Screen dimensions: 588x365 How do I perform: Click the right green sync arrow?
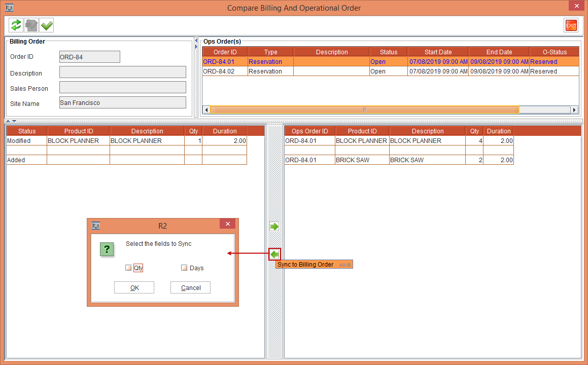point(274,226)
